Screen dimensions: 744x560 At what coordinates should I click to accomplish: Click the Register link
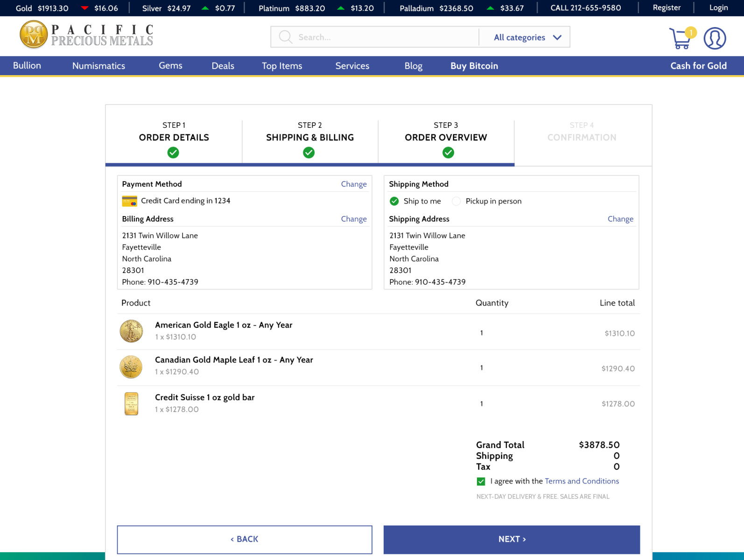pyautogui.click(x=667, y=8)
